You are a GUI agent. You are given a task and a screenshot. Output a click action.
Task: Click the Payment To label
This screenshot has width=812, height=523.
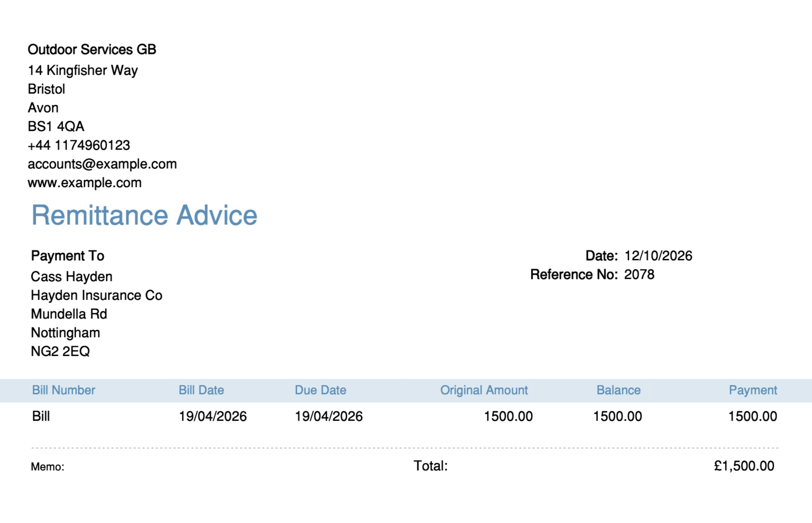tap(67, 256)
